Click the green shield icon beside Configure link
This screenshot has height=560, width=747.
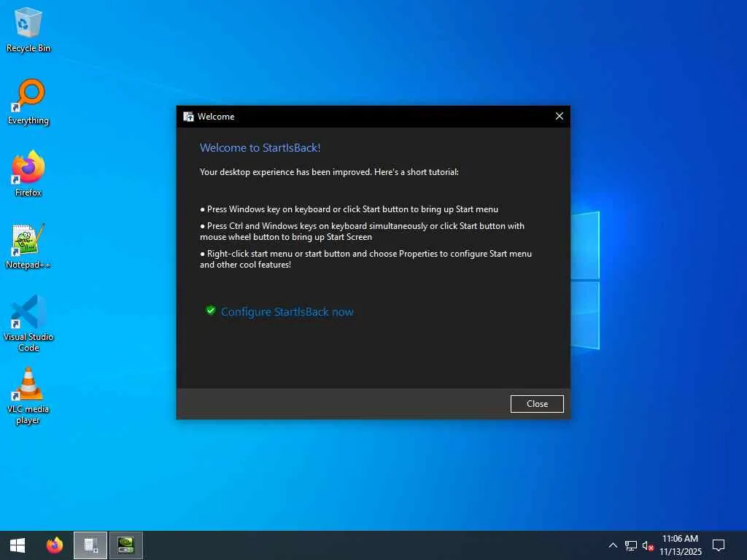click(211, 311)
